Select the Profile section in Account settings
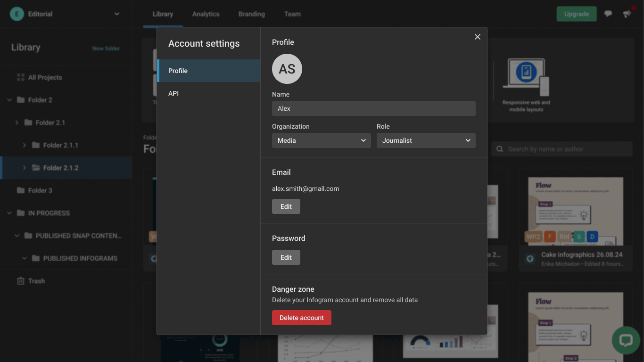Screen dimensions: 644x362 coord(209,71)
